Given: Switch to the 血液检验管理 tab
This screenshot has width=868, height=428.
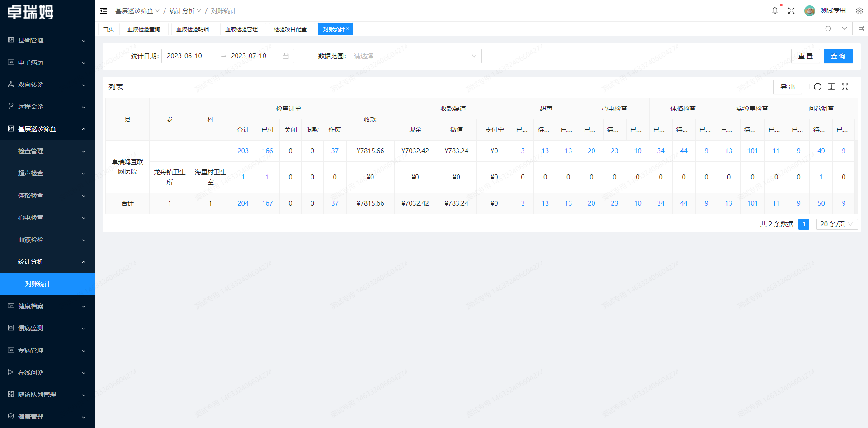Looking at the screenshot, I should pos(241,29).
